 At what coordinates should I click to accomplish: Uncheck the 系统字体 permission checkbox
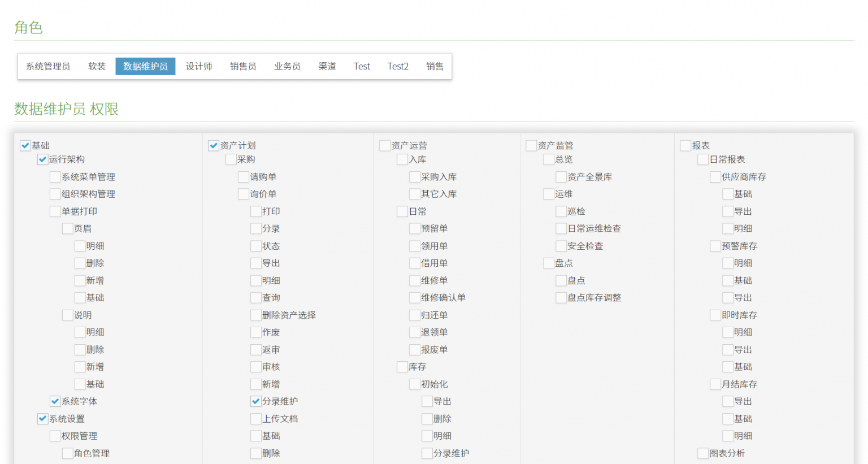pos(55,401)
